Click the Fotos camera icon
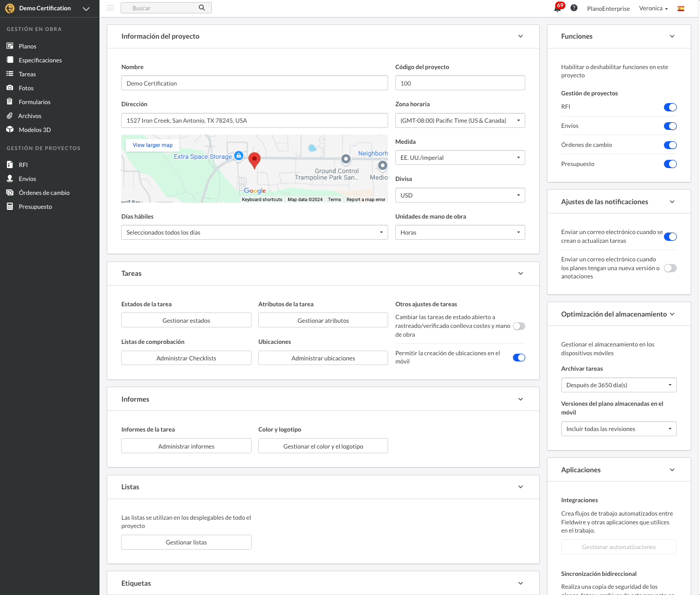 [10, 88]
